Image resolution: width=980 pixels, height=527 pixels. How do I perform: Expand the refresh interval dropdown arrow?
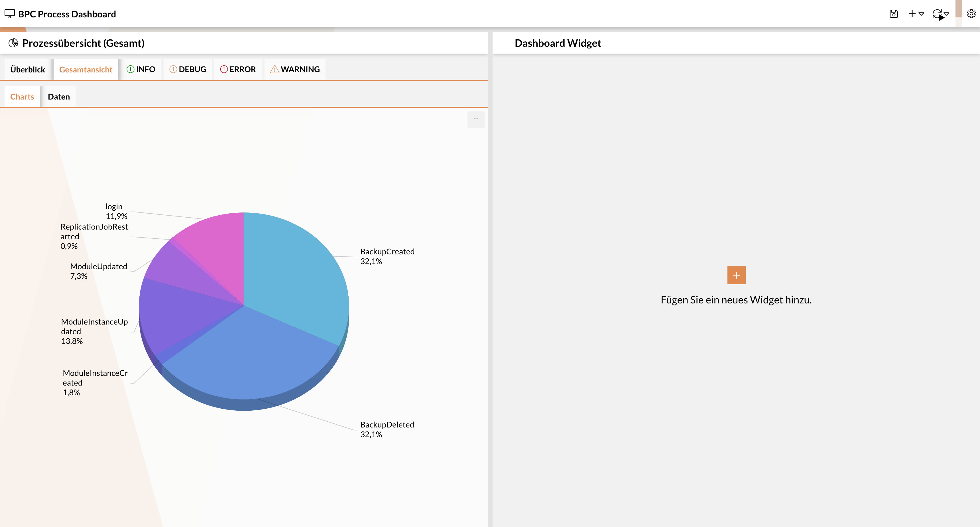tap(947, 14)
